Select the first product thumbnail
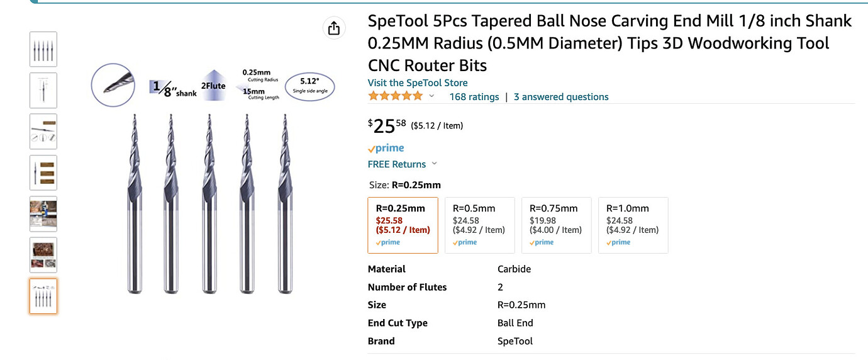The width and height of the screenshot is (868, 360). point(43,49)
